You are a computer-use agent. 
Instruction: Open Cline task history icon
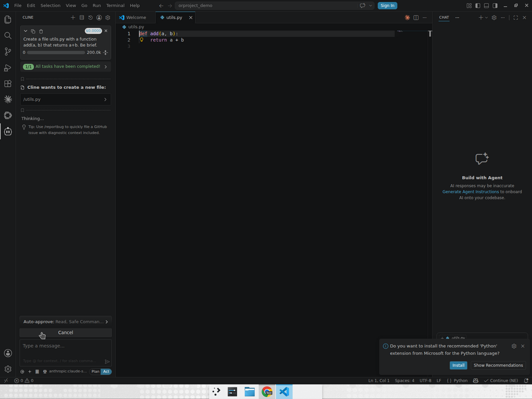coord(90,17)
